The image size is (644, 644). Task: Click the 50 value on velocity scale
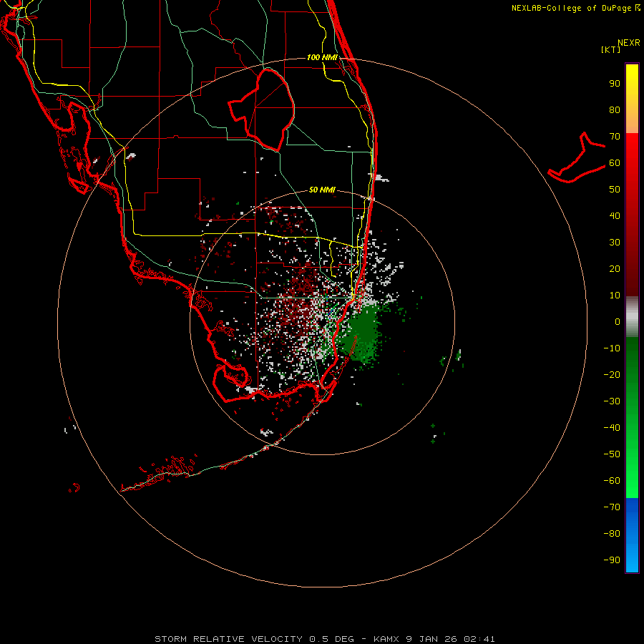pyautogui.click(x=615, y=190)
